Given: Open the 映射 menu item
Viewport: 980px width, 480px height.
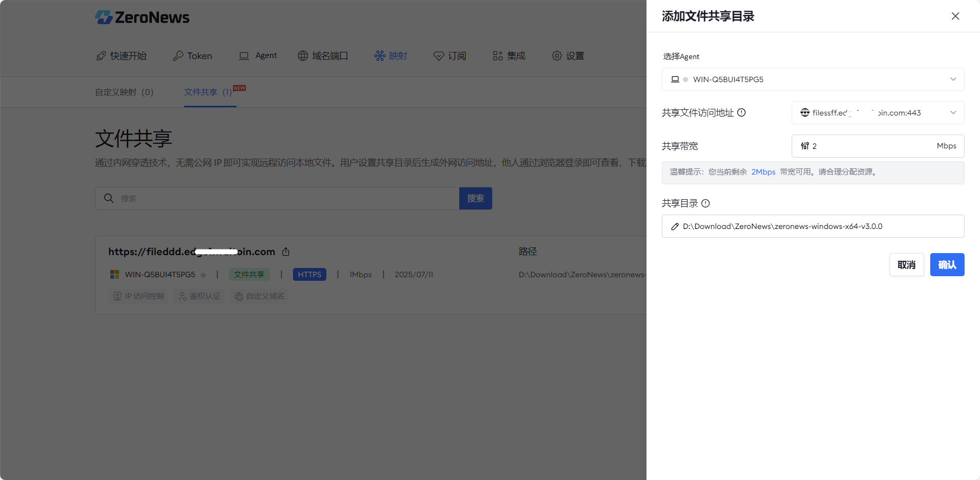Looking at the screenshot, I should (390, 56).
